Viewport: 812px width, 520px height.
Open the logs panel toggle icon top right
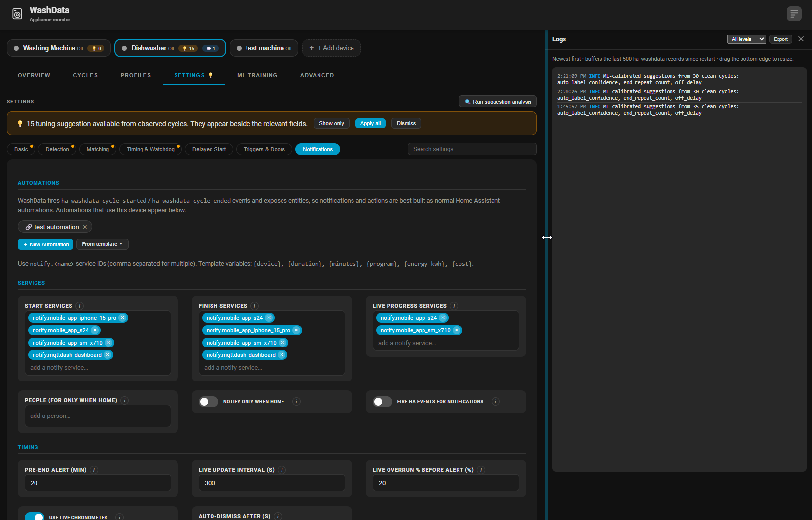[794, 14]
